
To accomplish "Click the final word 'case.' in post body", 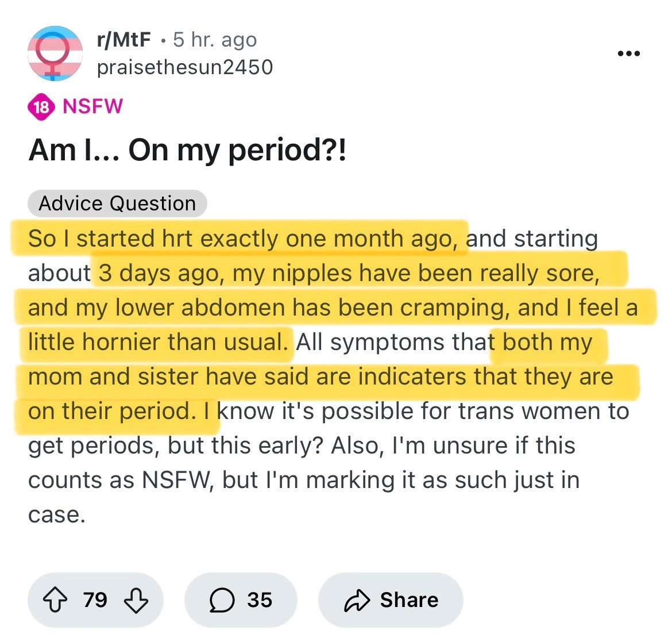I will [x=56, y=514].
